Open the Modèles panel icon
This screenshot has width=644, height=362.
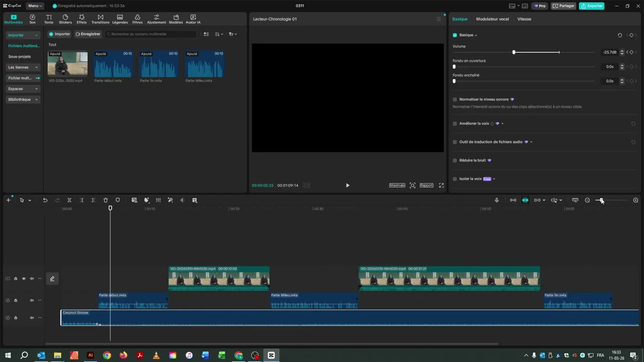176,19
